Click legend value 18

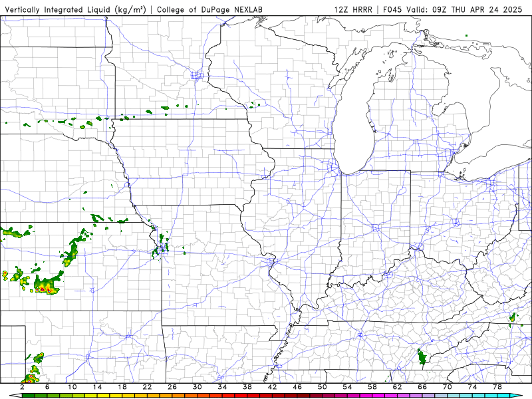(x=122, y=387)
